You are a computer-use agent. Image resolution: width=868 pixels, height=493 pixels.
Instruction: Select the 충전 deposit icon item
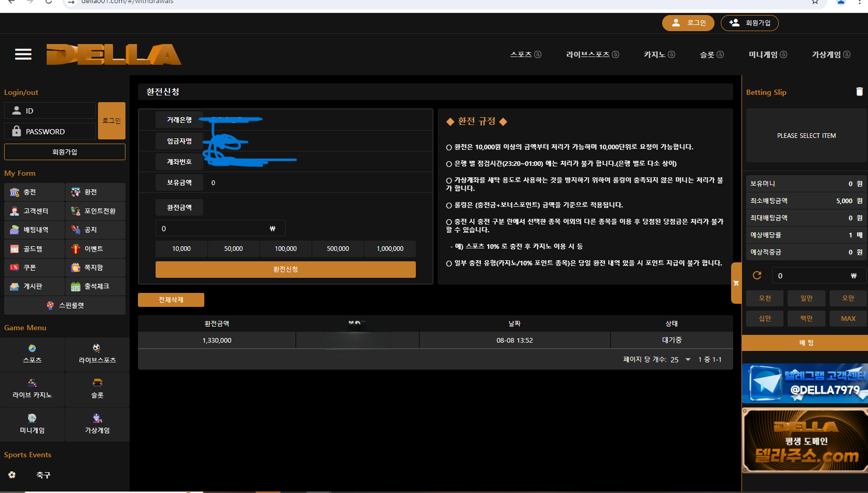point(35,192)
